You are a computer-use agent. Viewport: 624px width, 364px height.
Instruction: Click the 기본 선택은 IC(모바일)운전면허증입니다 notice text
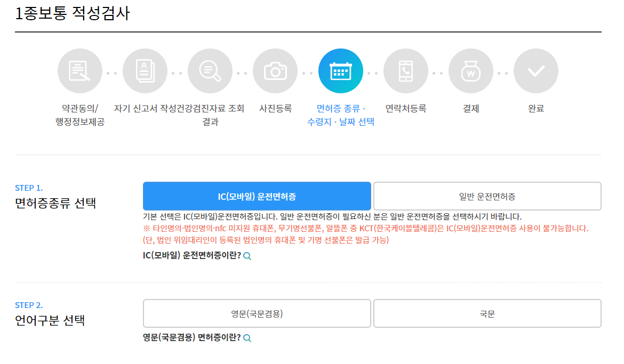point(332,217)
